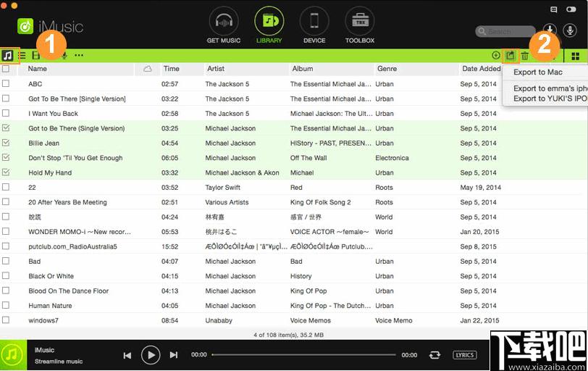Image resolution: width=588 pixels, height=371 pixels.
Task: Click the microphone record button at top right
Action: (570, 30)
